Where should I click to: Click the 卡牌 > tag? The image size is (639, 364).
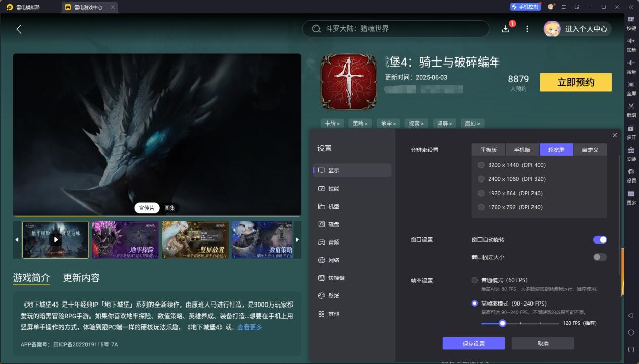[332, 123]
